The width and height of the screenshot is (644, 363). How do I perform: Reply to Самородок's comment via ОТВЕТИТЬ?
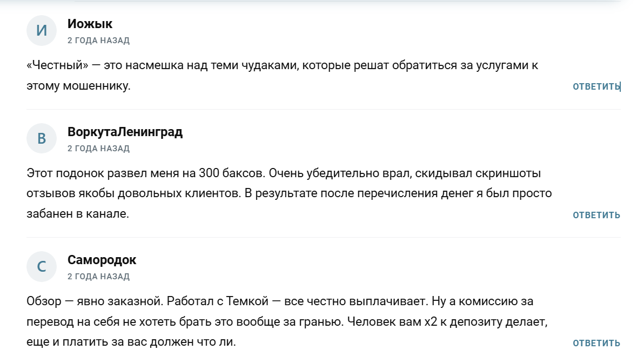(596, 344)
